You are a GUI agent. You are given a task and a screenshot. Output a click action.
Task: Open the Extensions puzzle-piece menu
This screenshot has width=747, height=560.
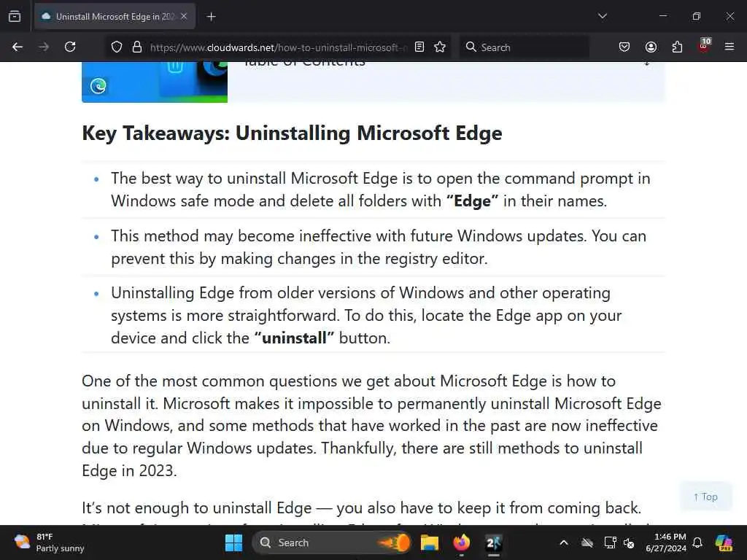[x=677, y=47]
